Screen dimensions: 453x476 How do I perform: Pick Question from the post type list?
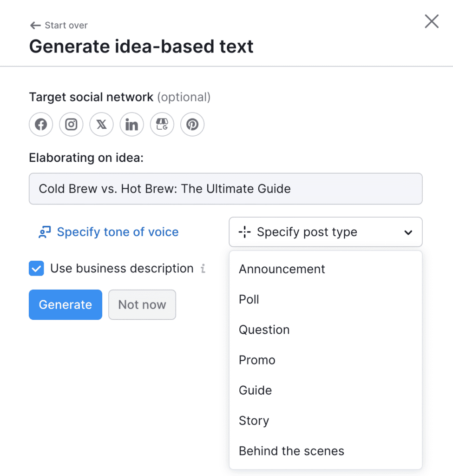(264, 330)
